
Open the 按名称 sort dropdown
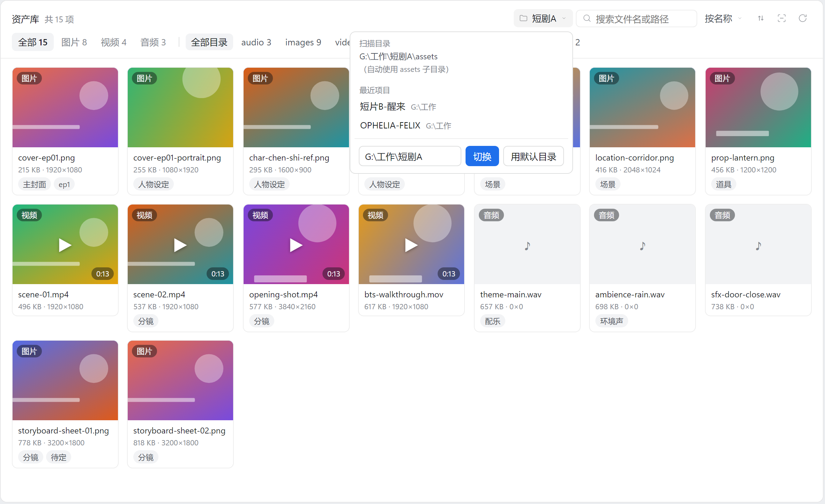(x=723, y=18)
